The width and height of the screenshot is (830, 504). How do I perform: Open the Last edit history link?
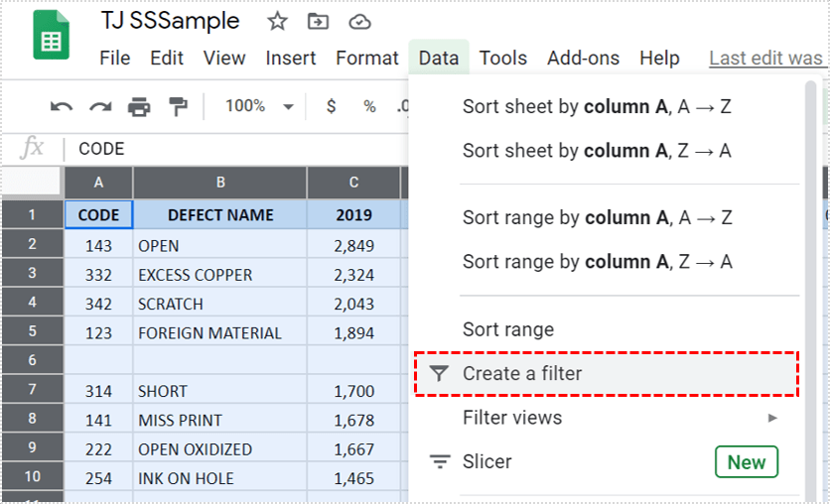click(765, 59)
